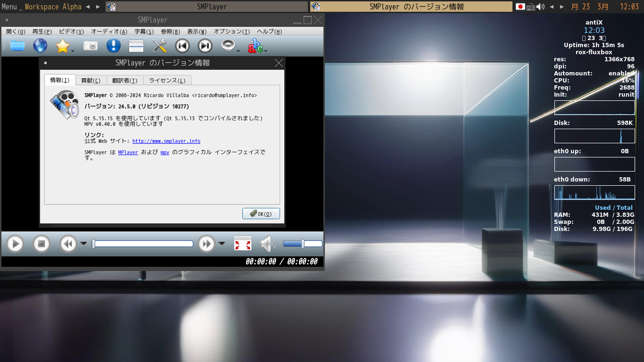Open preferences with the wrench and screwdriver icon
The image size is (644, 362).
point(159,46)
